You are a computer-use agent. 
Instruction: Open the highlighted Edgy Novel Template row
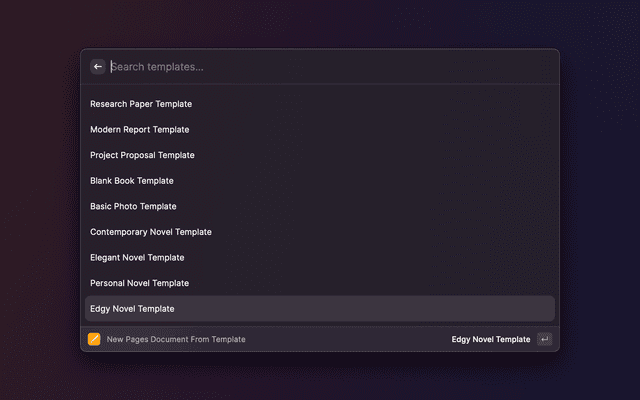(x=320, y=309)
